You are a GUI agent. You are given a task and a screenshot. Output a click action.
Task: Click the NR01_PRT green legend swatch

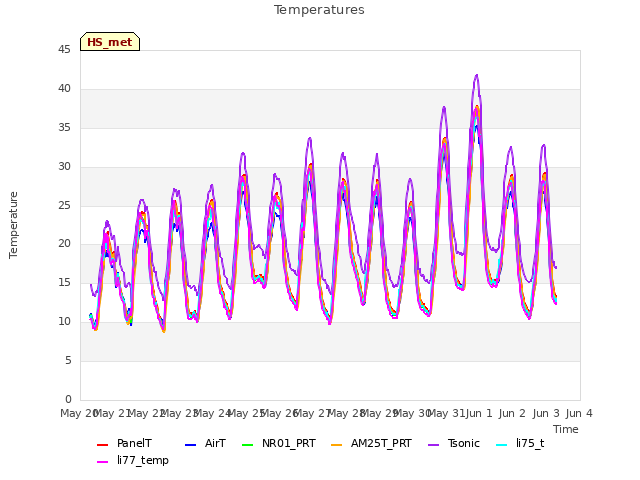(x=248, y=445)
